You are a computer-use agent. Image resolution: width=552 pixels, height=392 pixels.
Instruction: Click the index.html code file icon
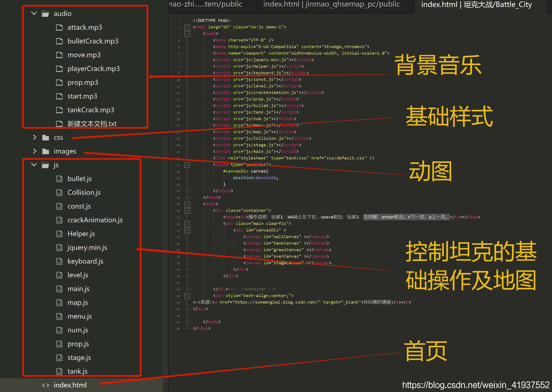pos(45,385)
